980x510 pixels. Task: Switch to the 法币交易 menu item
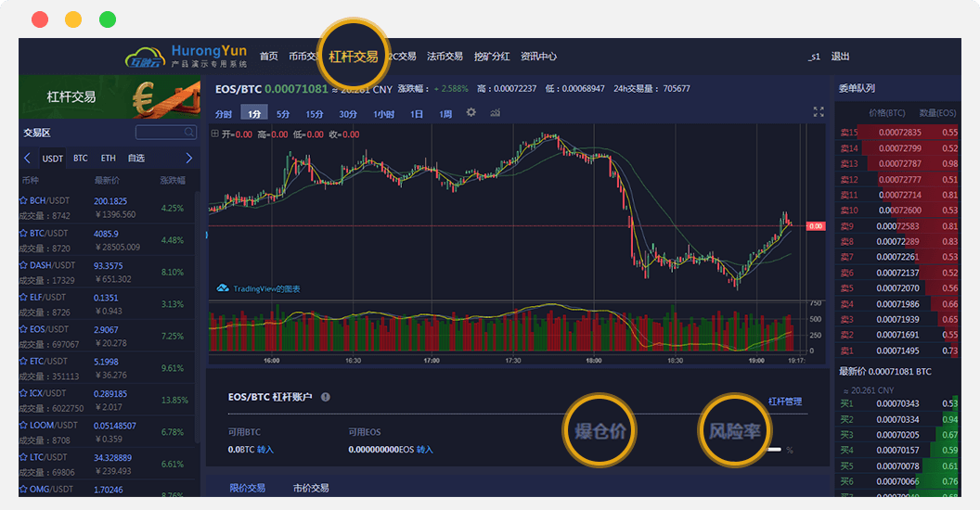(445, 57)
